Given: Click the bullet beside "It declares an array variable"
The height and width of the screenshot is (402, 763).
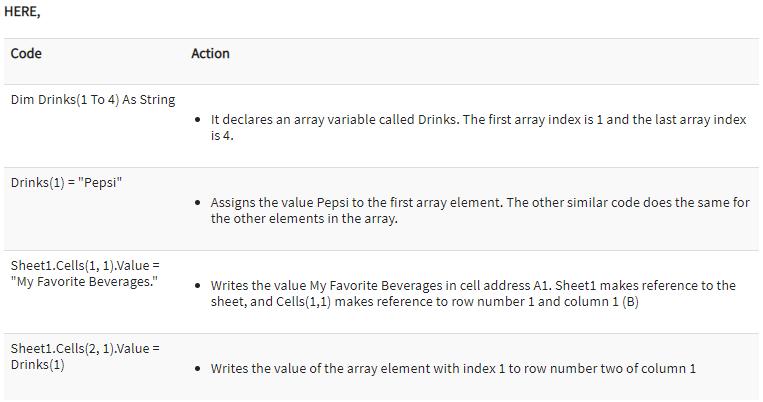Looking at the screenshot, I should click(x=200, y=120).
